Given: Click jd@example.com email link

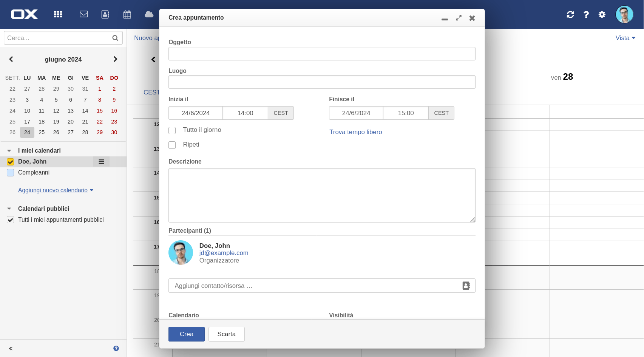Looking at the screenshot, I should [224, 253].
